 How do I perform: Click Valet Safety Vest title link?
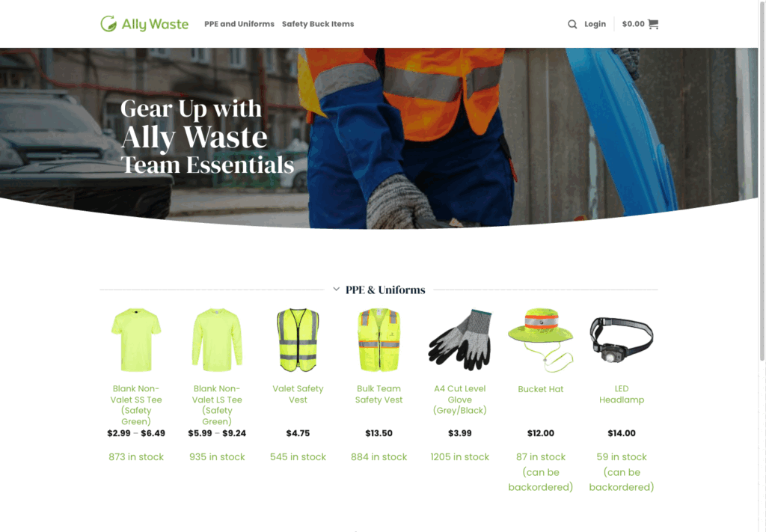pos(298,394)
